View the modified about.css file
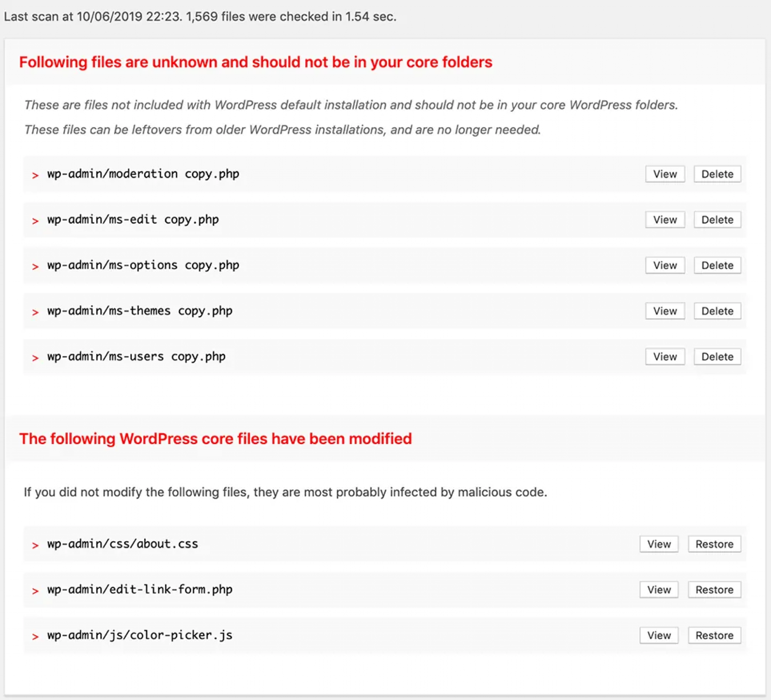The image size is (771, 700). [x=658, y=544]
